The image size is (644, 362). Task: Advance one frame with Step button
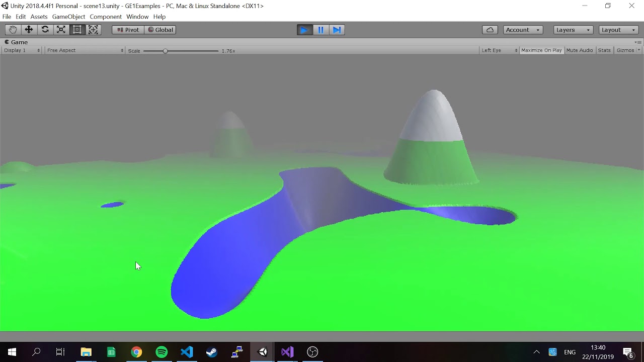(337, 30)
